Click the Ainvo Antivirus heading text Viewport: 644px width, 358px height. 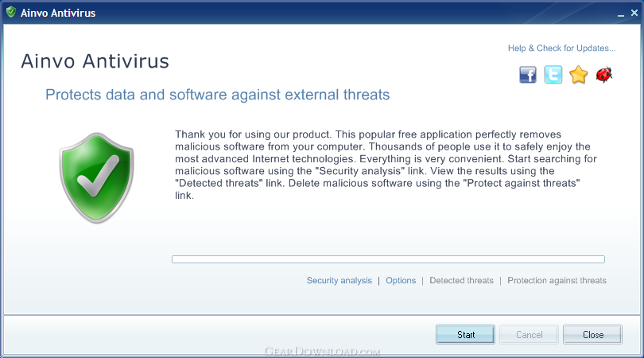(x=95, y=61)
